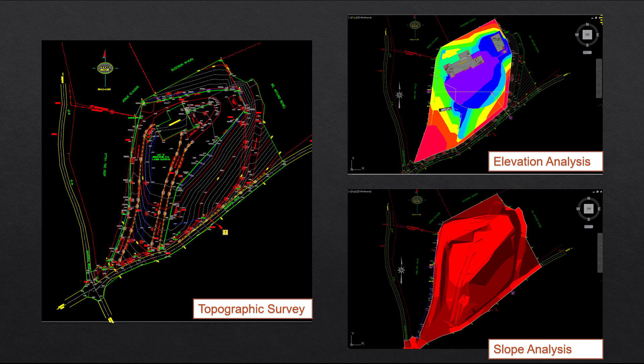Click the UCS XY icon in the Elevation Analysis viewport

click(357, 164)
